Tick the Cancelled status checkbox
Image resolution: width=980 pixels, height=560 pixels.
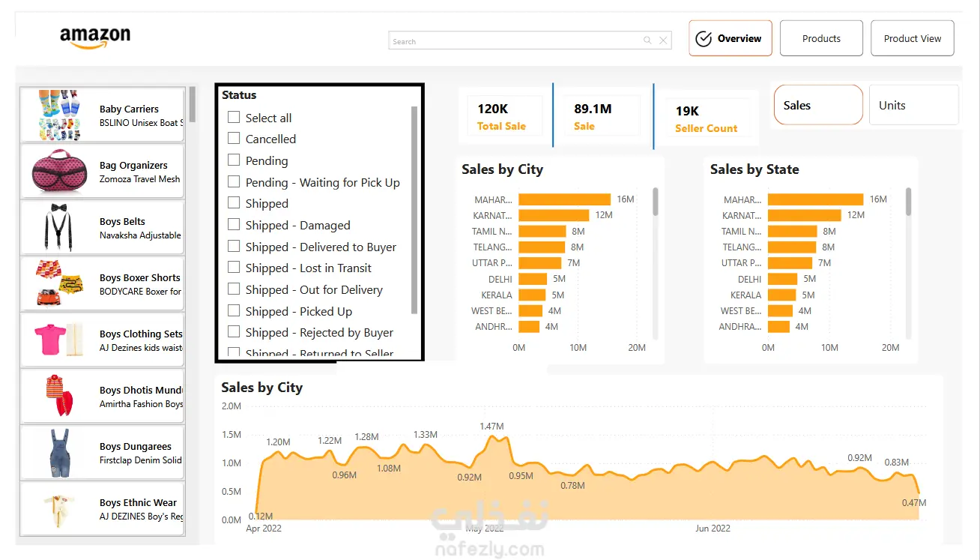pos(234,138)
